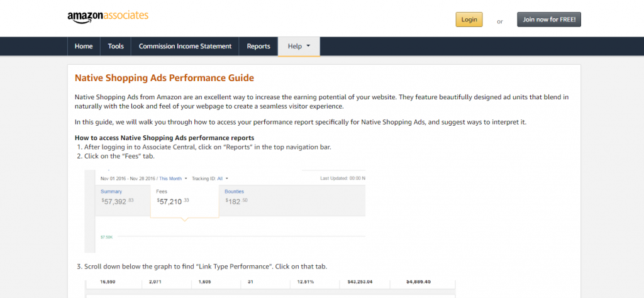Click the Nov 01 2016 date range text
This screenshot has width=644, height=298.
pyautogui.click(x=125, y=179)
